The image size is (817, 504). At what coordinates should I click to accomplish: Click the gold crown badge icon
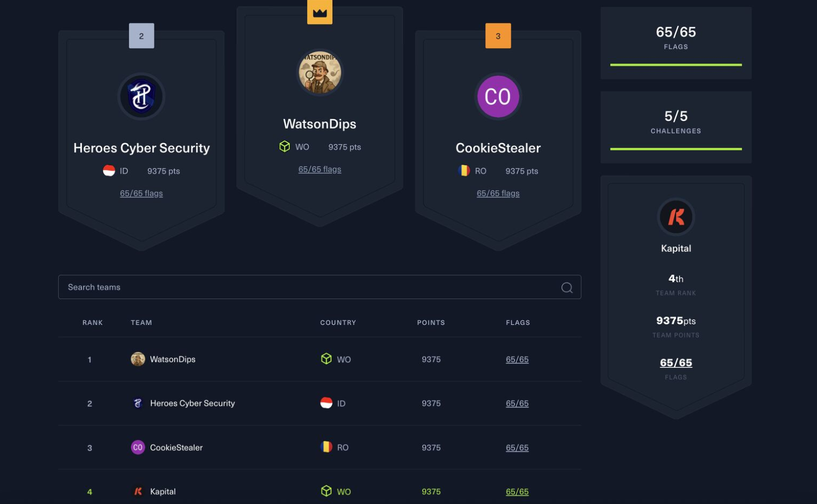pyautogui.click(x=320, y=12)
